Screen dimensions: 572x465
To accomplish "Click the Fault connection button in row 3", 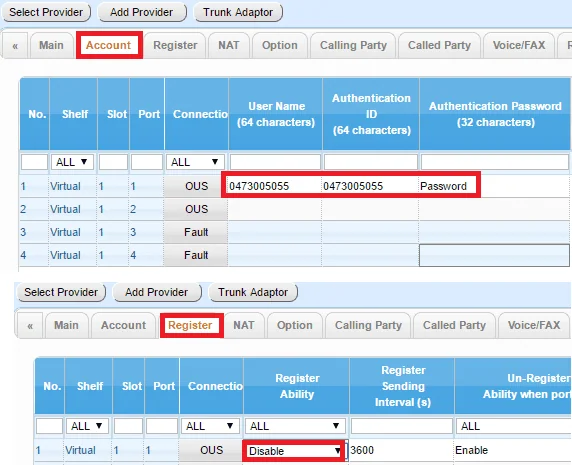I will click(196, 232).
